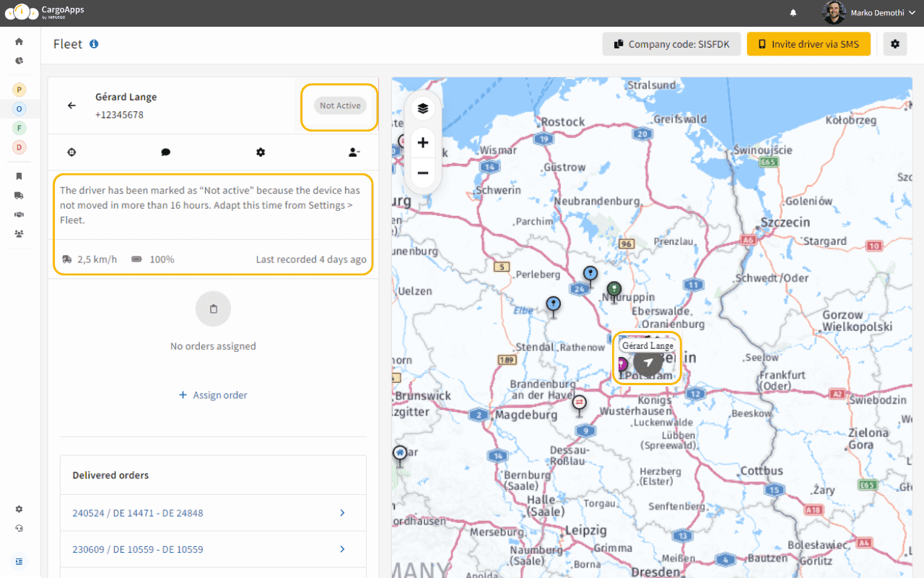Image resolution: width=924 pixels, height=578 pixels.
Task: Click the Assign order link
Action: [x=213, y=394]
